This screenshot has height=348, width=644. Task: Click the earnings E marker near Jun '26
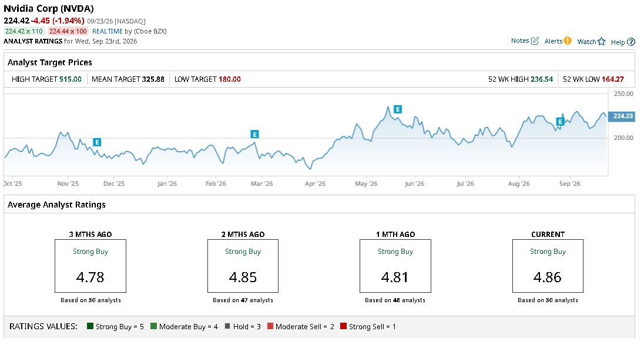coord(398,109)
